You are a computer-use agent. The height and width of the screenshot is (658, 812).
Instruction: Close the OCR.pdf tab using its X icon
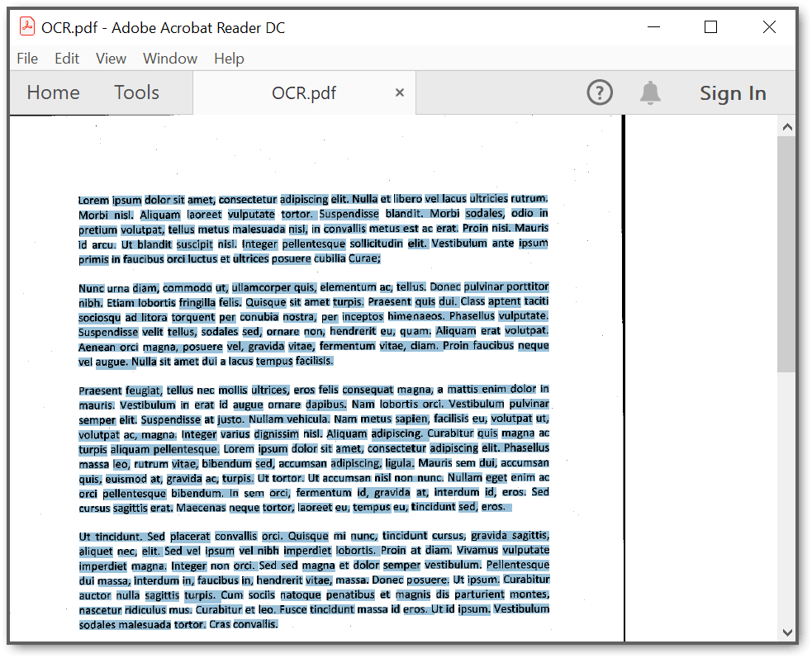(x=399, y=92)
